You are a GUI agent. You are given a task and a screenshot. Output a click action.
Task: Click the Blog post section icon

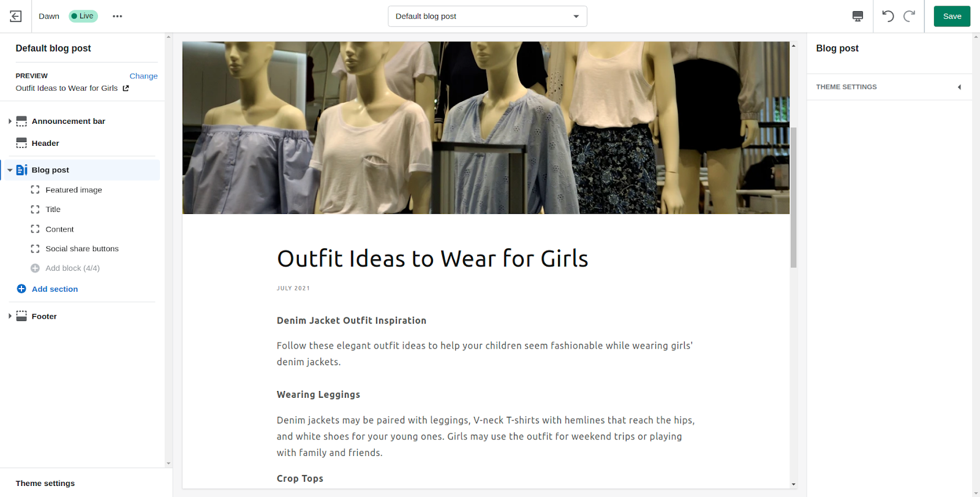(22, 170)
